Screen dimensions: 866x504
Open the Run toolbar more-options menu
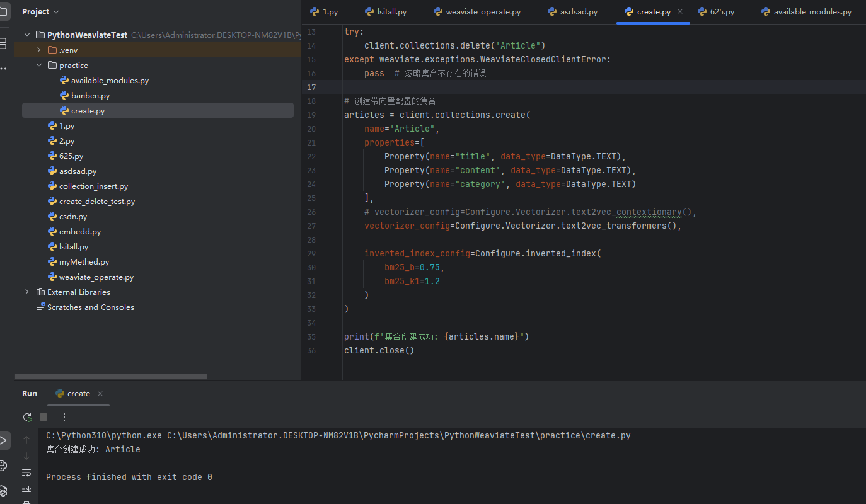64,417
